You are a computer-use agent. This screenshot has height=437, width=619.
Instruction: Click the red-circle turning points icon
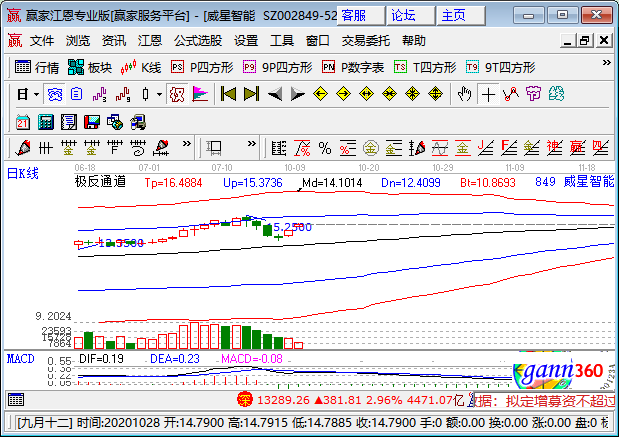(511, 94)
